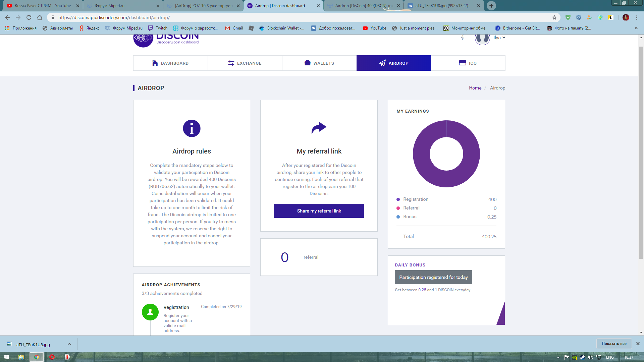Open the Chrome three-dot menu
644x362 pixels.
pyautogui.click(x=637, y=17)
